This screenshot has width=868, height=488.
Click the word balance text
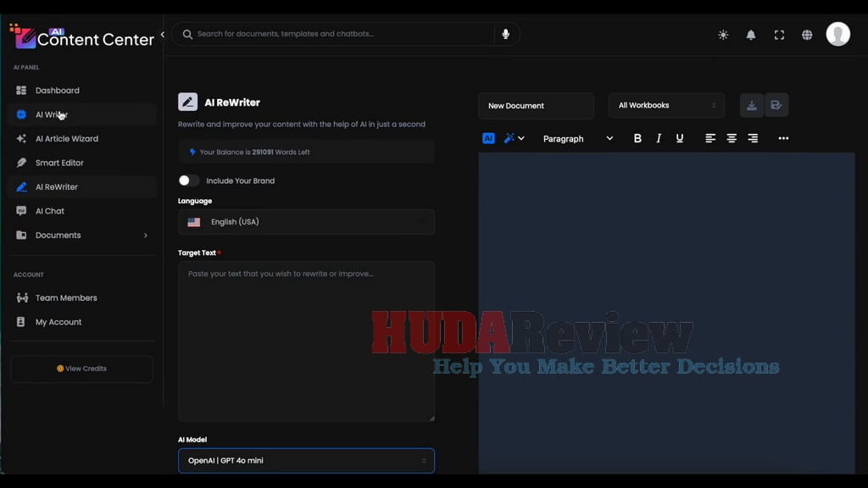pyautogui.click(x=254, y=152)
